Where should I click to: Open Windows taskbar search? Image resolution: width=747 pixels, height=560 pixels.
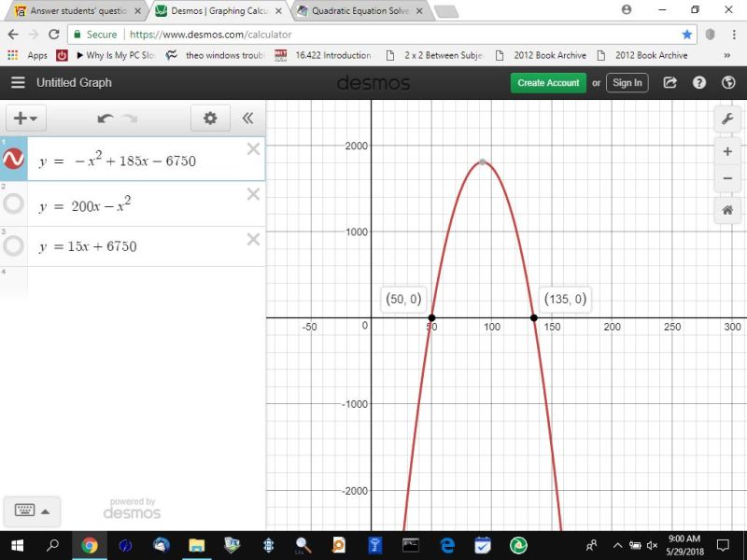click(52, 545)
